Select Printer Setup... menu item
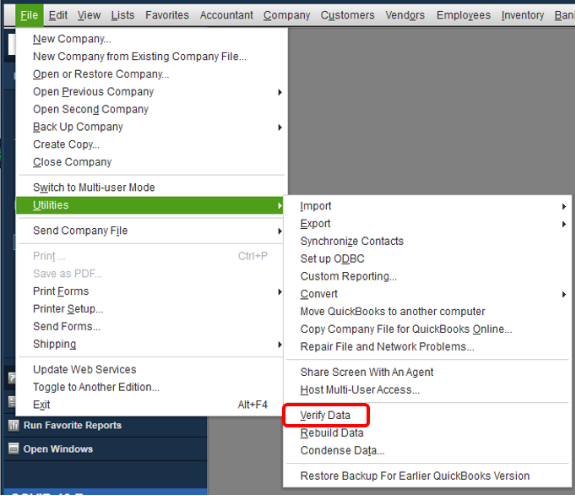575x496 pixels. pyautogui.click(x=68, y=309)
